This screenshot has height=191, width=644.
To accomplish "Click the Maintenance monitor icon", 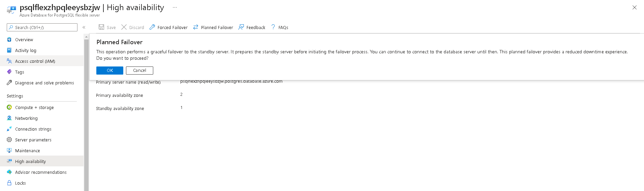I will [9, 151].
